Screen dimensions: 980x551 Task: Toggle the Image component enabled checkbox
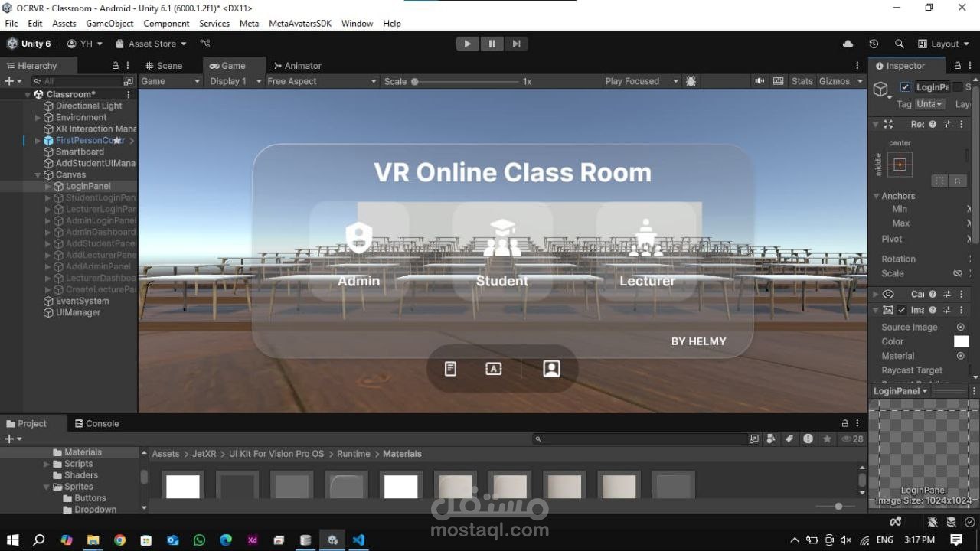coord(902,310)
